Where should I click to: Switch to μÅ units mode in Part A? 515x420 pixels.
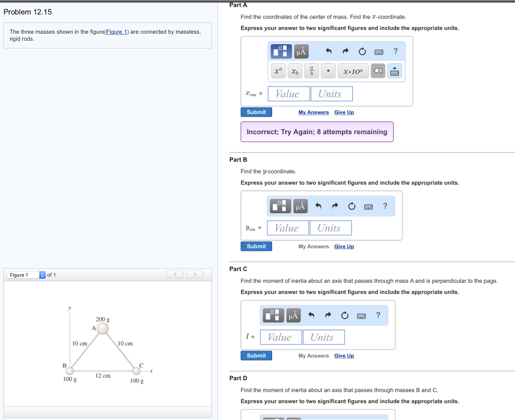click(300, 51)
